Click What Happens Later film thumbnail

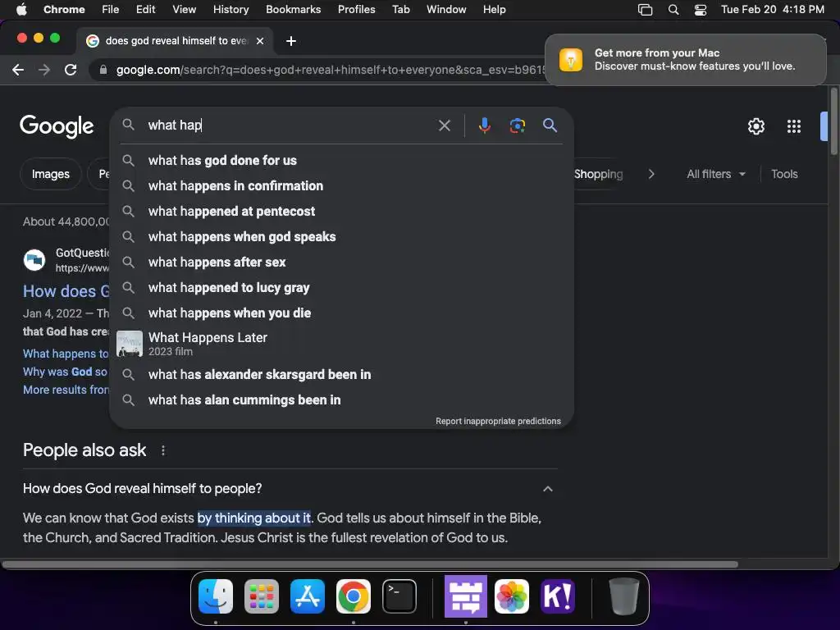pyautogui.click(x=130, y=344)
